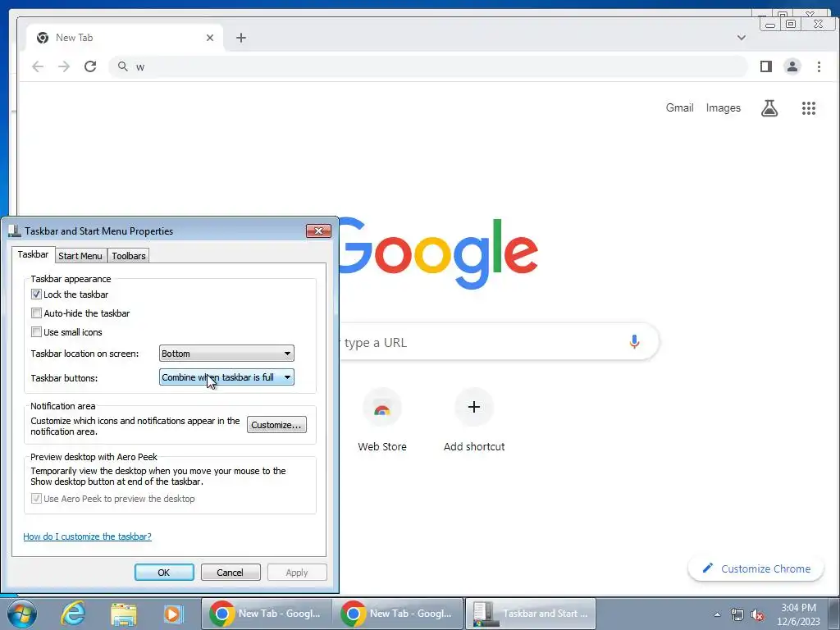Select the New Tab Chrome tab

(125, 38)
